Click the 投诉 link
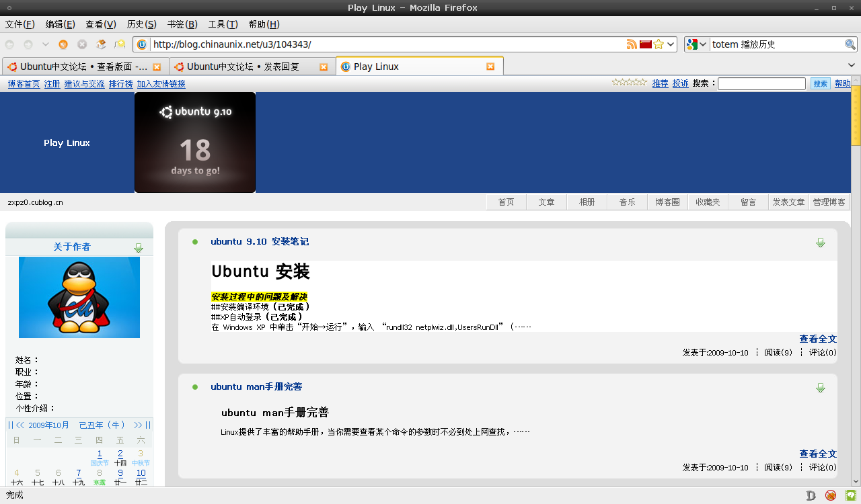This screenshot has width=861, height=504. coord(680,83)
